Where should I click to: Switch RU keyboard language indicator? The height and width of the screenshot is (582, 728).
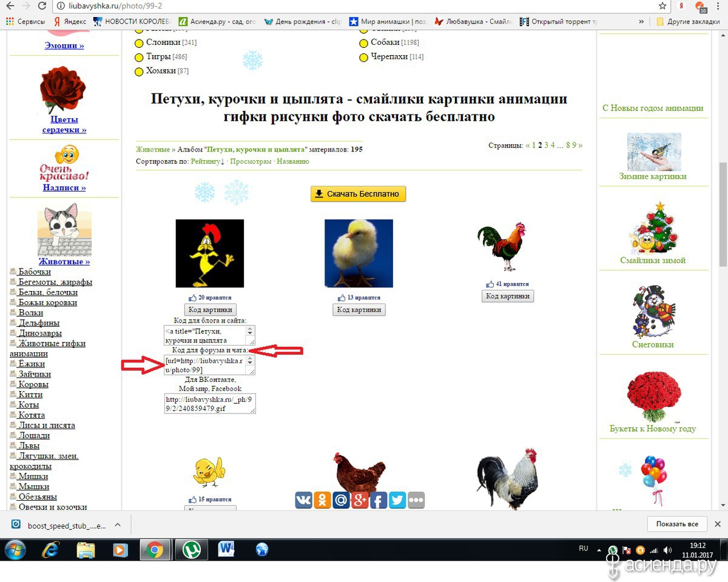(x=583, y=548)
